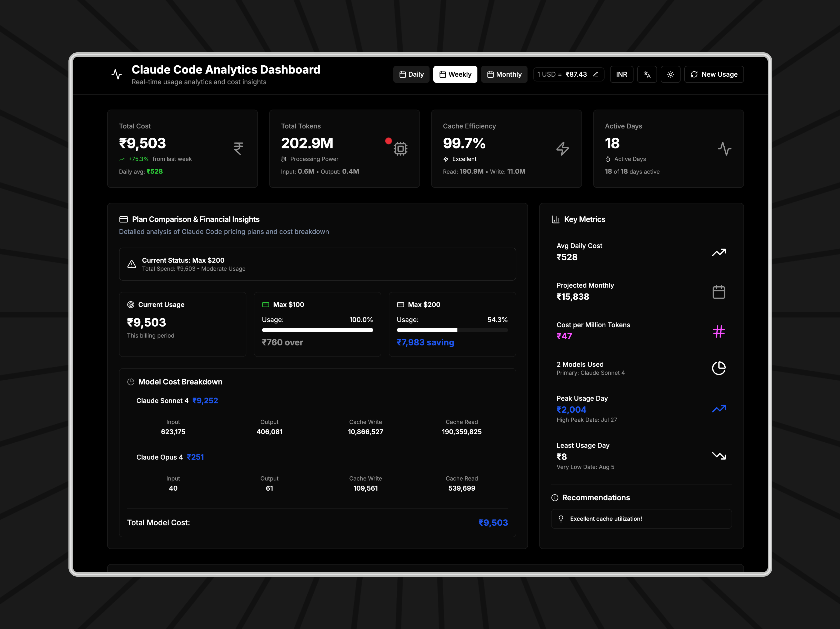This screenshot has width=840, height=629.
Task: Click the green card icon beside Max $100
Action: click(265, 305)
